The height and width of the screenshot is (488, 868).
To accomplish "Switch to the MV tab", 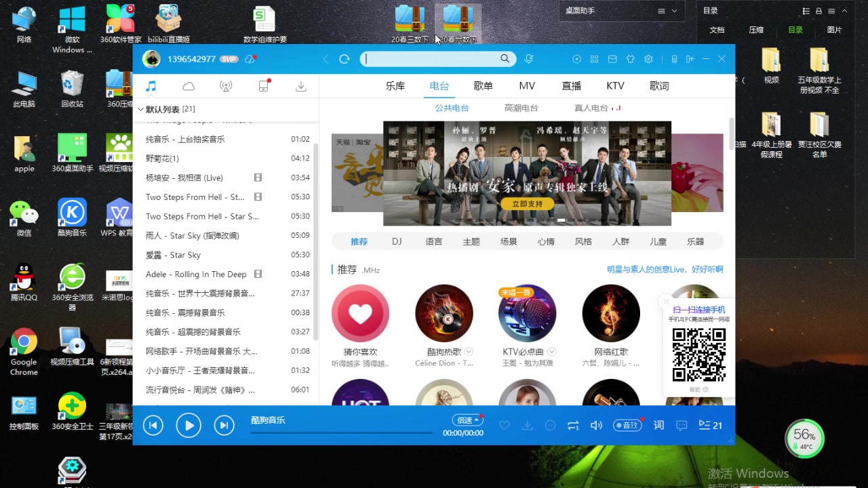I will [527, 86].
